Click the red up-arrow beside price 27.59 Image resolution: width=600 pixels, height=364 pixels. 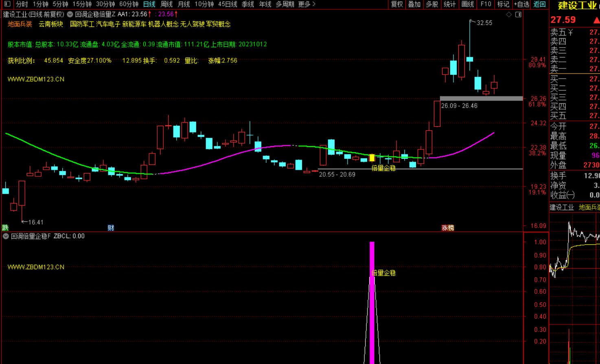coord(596,20)
